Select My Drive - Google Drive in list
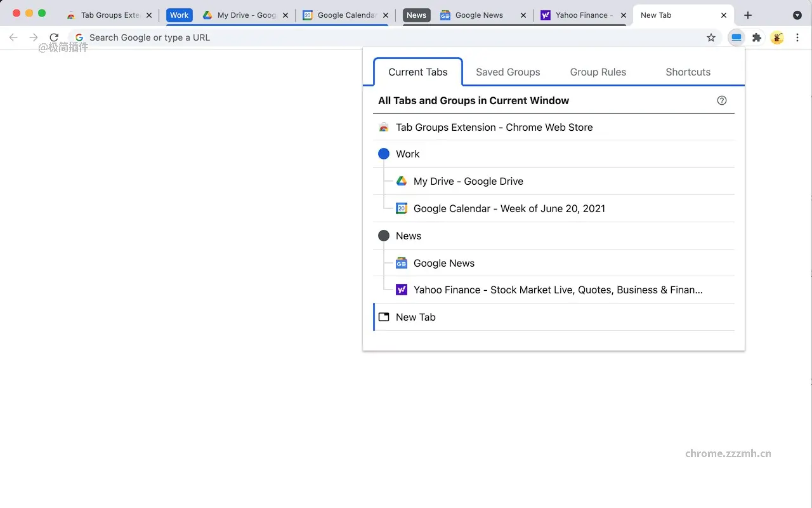Viewport: 812px width, 508px height. coord(468,182)
